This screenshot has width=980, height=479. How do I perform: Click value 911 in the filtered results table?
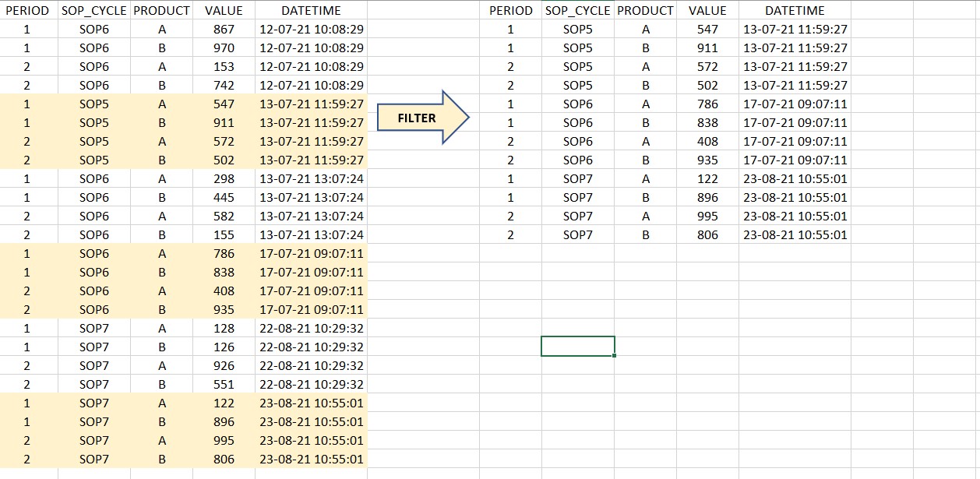pos(707,48)
